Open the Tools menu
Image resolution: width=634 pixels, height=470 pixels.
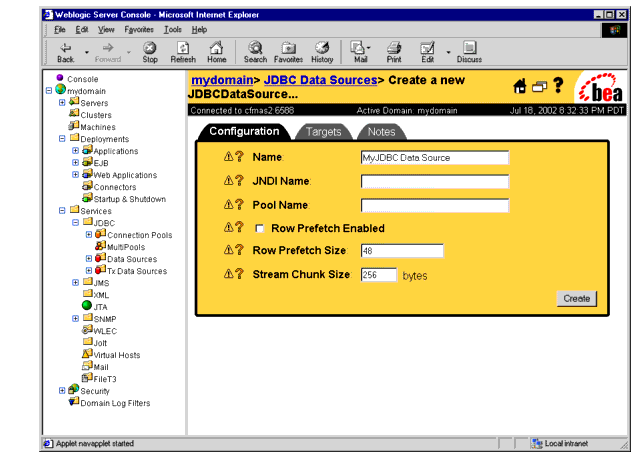tap(173, 30)
